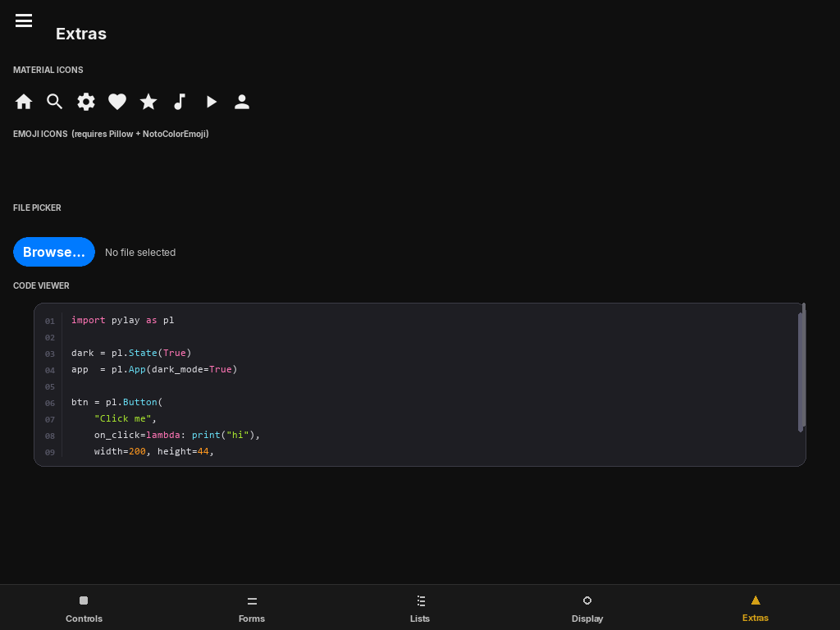Click the 'No file selected' label
This screenshot has height=630, width=840.
140,253
